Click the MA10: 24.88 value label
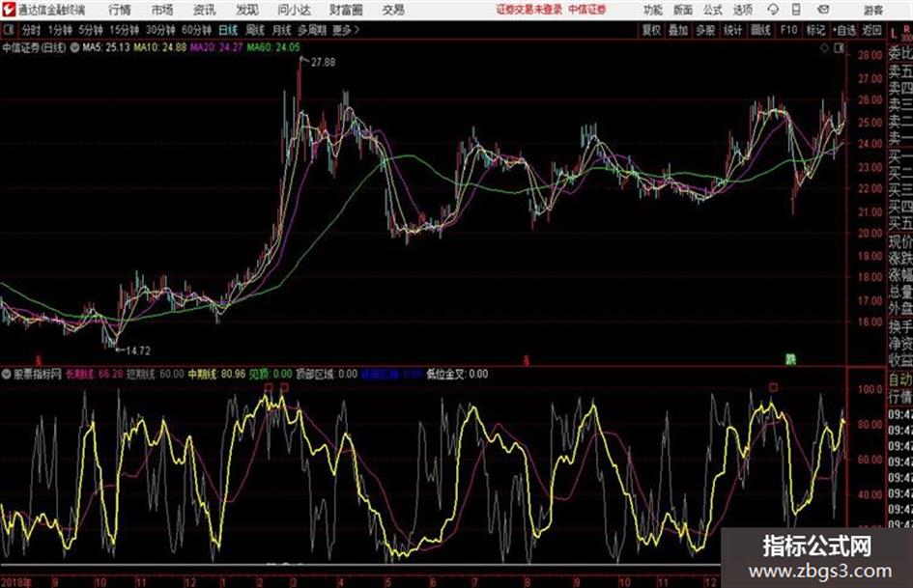The width and height of the screenshot is (913, 588). (x=160, y=47)
